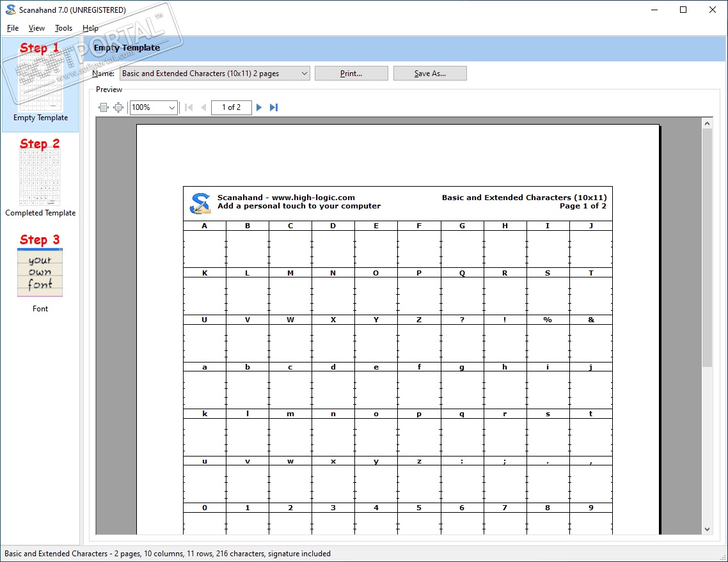Open the template Name dropdown
Screen dimensions: 728x562
pyautogui.click(x=215, y=74)
